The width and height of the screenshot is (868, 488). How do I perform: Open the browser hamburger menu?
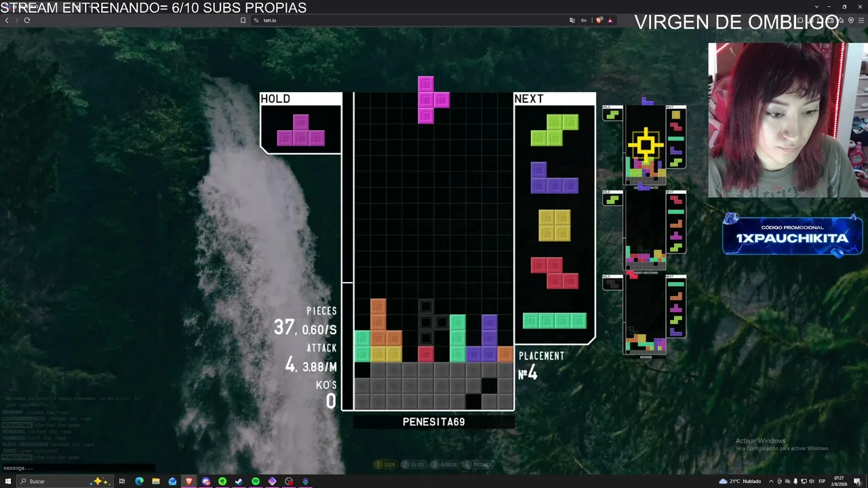[861, 20]
